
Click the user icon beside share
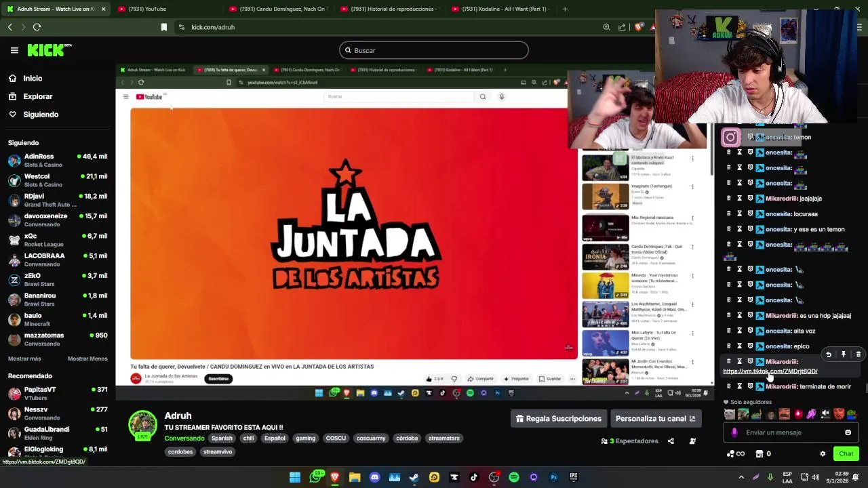(692, 441)
